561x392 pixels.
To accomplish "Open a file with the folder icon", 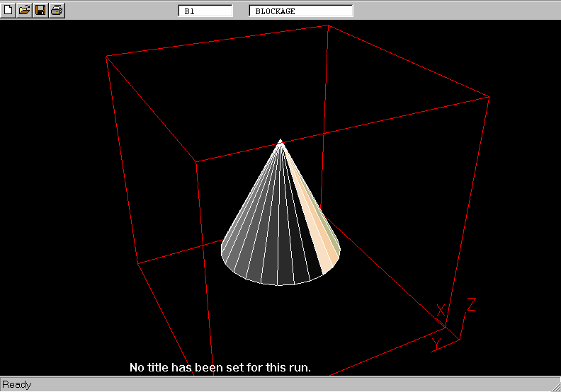I will tap(24, 11).
